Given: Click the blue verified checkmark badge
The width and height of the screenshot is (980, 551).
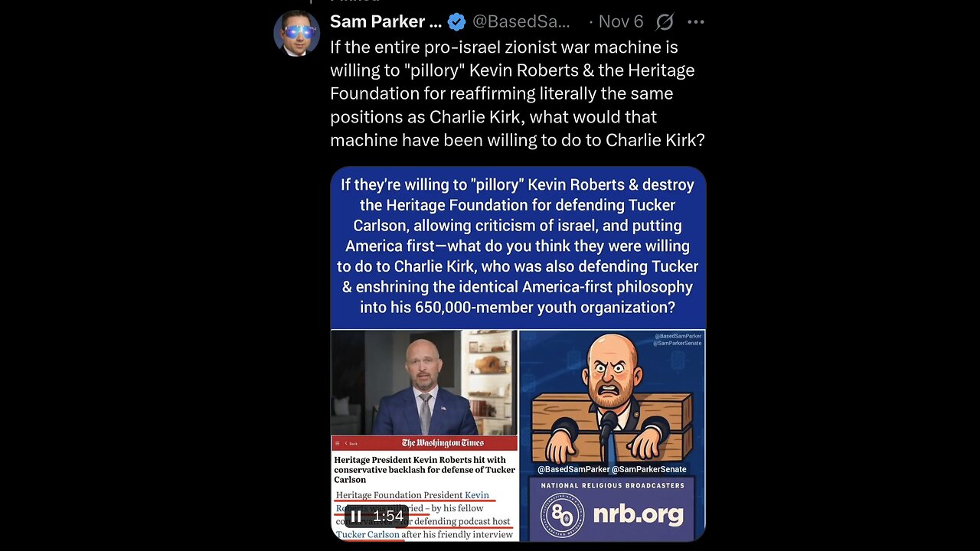Looking at the screenshot, I should (456, 21).
